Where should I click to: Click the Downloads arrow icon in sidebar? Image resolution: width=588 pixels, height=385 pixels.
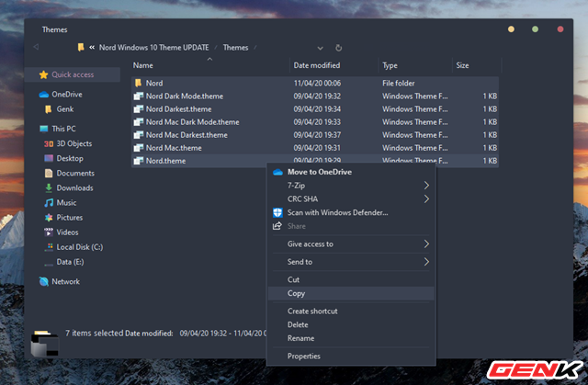click(x=49, y=188)
